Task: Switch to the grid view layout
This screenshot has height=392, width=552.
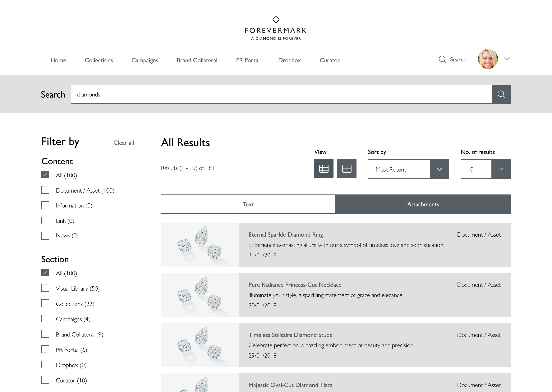Action: [x=347, y=169]
